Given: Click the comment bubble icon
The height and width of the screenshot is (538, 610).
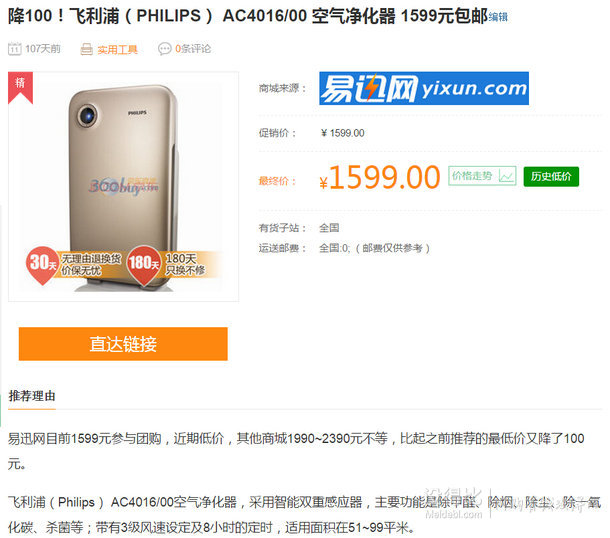Looking at the screenshot, I should (164, 49).
